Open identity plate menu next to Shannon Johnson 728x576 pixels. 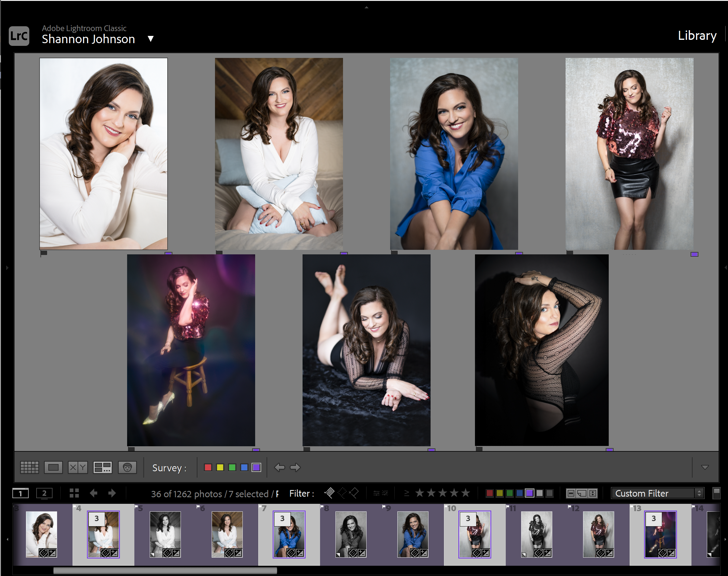click(x=151, y=39)
